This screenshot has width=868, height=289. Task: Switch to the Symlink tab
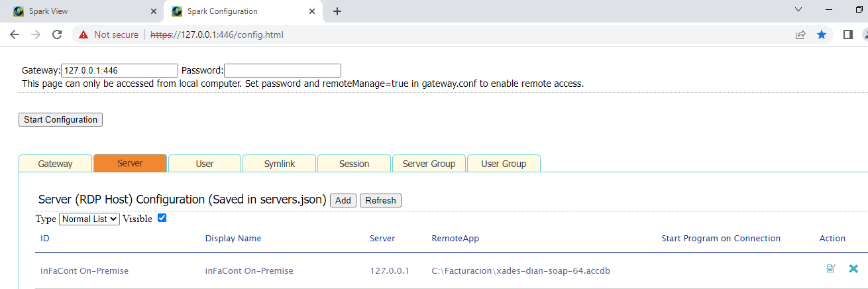pos(280,164)
